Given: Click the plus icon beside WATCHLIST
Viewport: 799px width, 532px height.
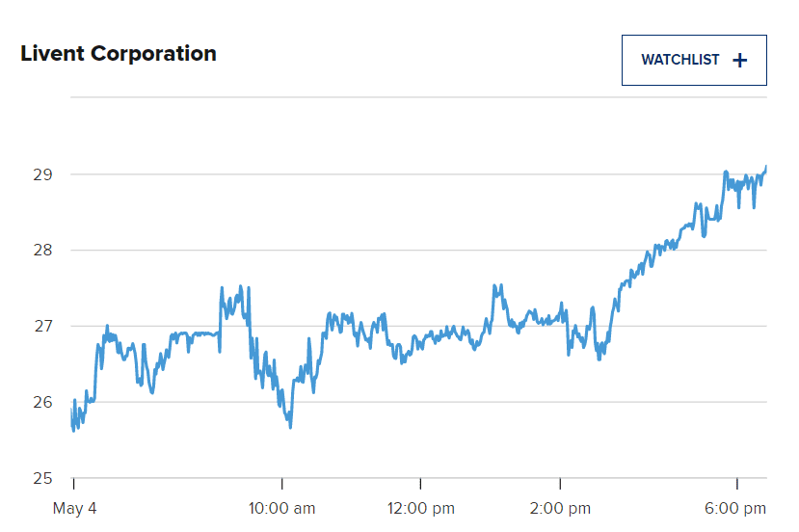Looking at the screenshot, I should [740, 60].
